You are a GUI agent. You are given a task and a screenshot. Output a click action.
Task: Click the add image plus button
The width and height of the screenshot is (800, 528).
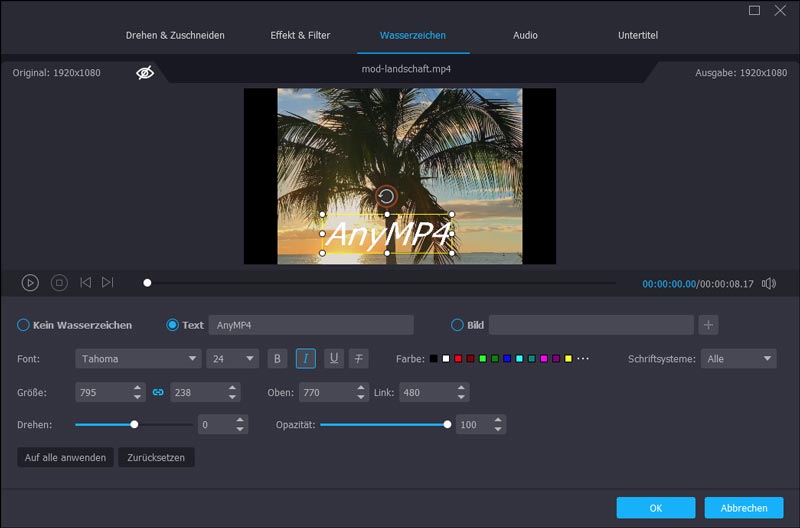(x=708, y=325)
